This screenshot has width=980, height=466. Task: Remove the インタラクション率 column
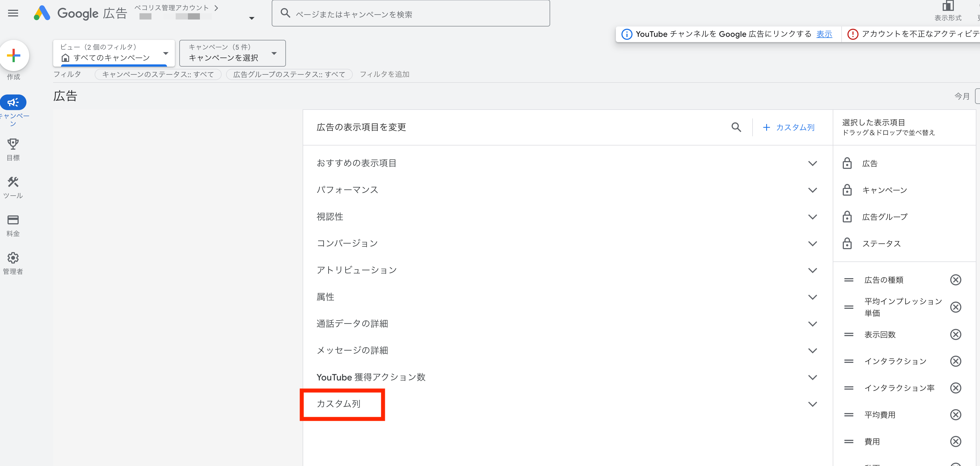[x=955, y=388]
